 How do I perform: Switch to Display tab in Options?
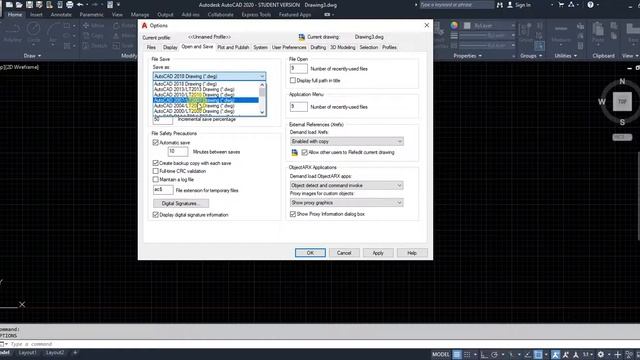pos(170,47)
